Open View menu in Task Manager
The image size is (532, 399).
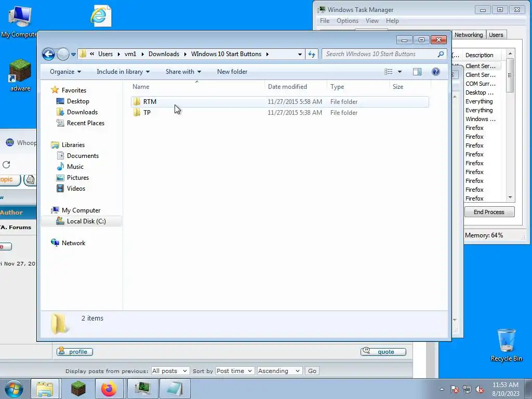[372, 21]
